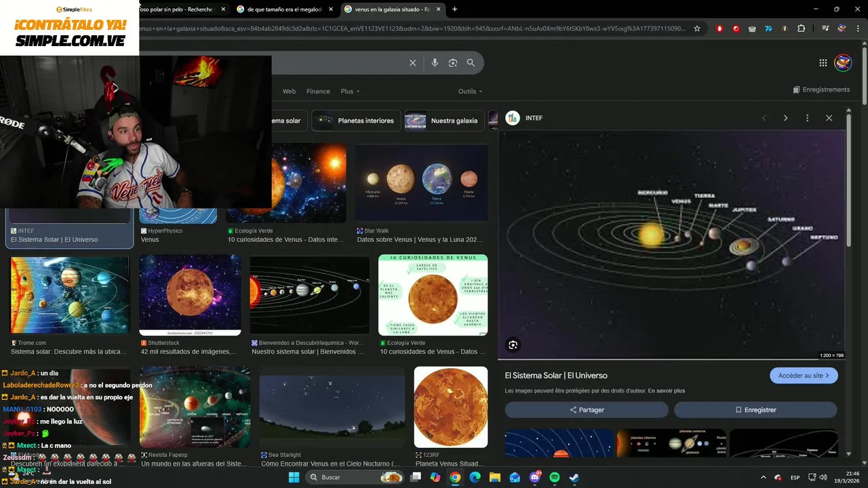Open the Chrome extensions puzzle icon
868x488 pixels.
[801, 28]
